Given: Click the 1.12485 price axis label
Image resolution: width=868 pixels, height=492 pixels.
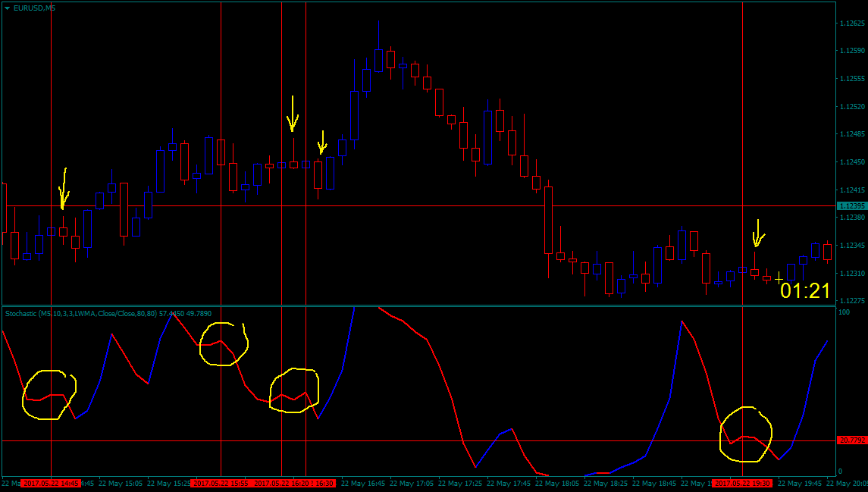Looking at the screenshot, I should (853, 134).
